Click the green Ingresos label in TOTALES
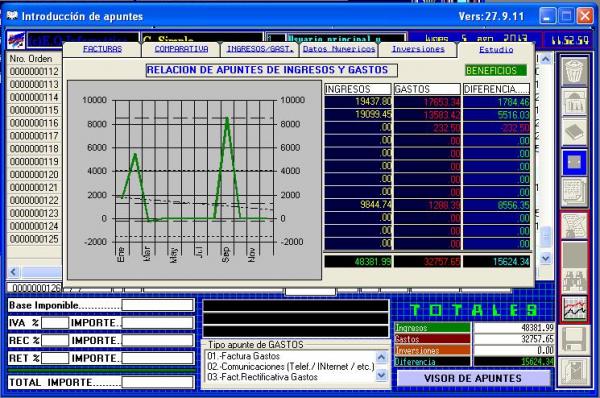Image resolution: width=600 pixels, height=398 pixels. [x=432, y=328]
